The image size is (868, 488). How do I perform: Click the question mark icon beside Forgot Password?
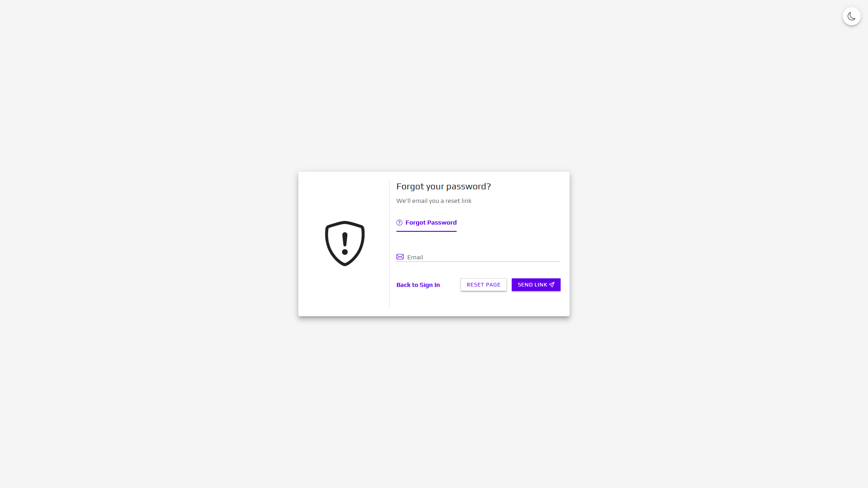(399, 223)
